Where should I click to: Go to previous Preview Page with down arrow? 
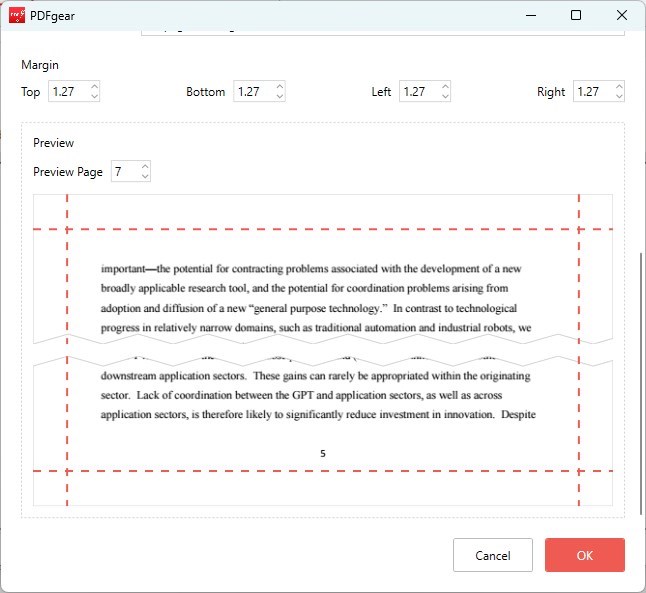click(145, 176)
